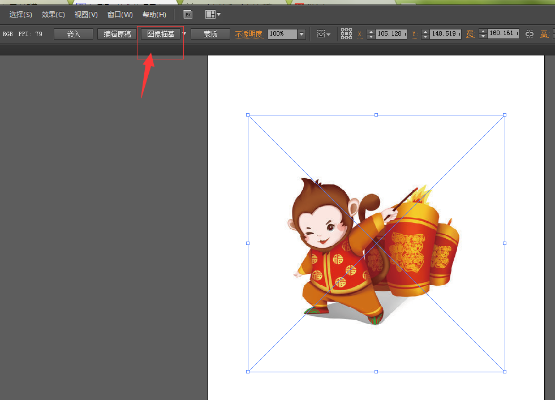This screenshot has width=555, height=400.
Task: Click the RGB PPI info text
Action: (x=22, y=34)
